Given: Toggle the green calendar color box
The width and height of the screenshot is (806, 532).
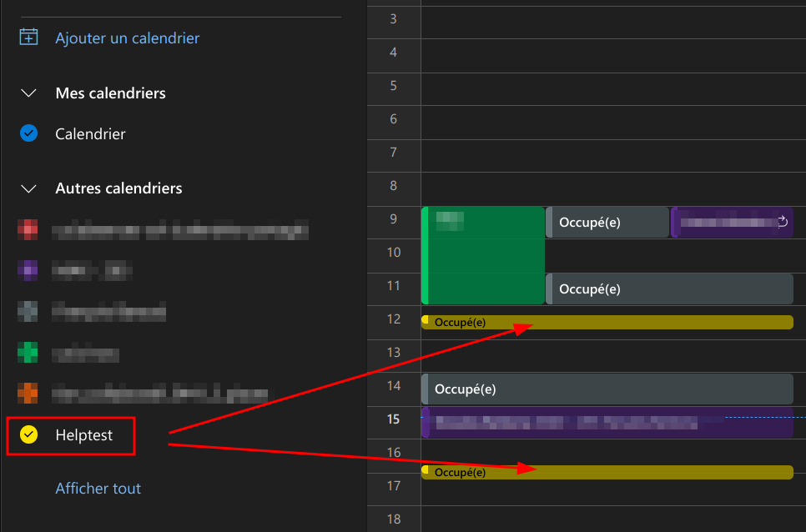Looking at the screenshot, I should tap(28, 353).
